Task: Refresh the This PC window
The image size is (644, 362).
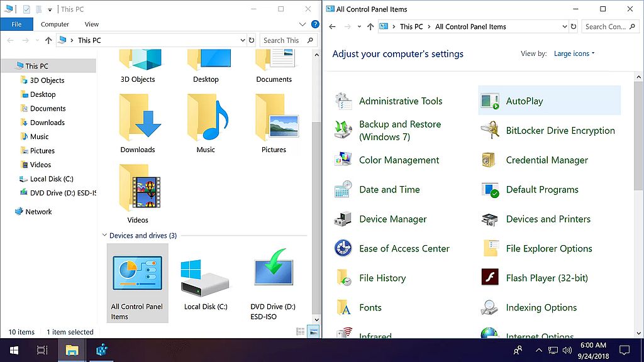Action: 252,40
